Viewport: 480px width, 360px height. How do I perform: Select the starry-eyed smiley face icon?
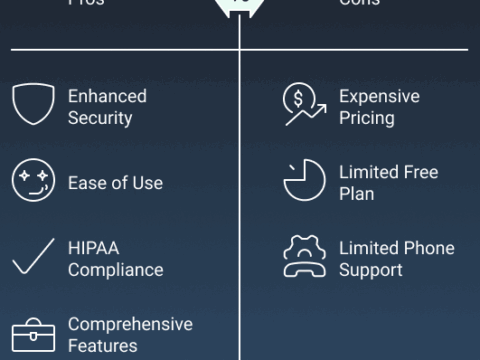(33, 180)
